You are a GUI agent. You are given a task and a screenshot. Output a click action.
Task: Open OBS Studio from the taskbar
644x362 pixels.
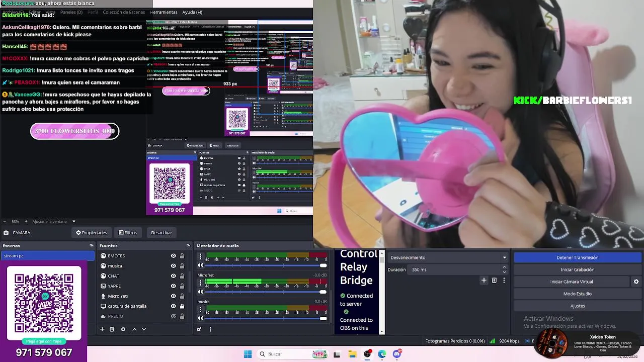tap(367, 354)
